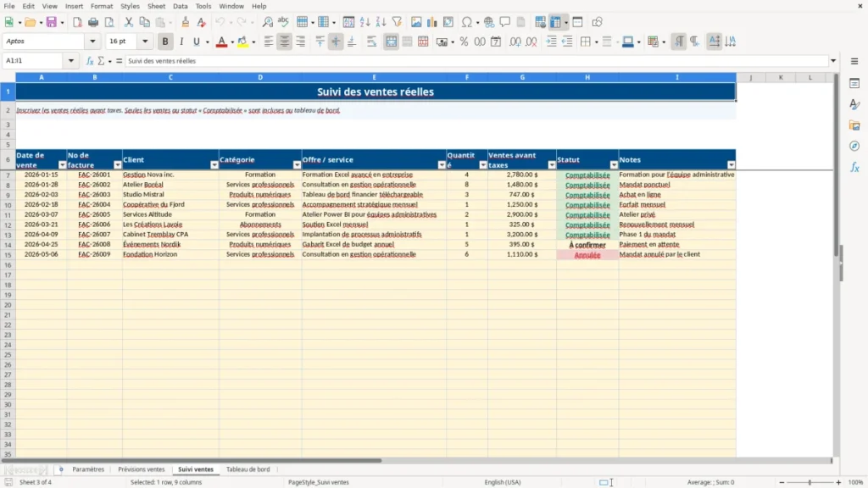Toggle Align Right
This screenshot has width=868, height=488.
pyautogui.click(x=301, y=42)
